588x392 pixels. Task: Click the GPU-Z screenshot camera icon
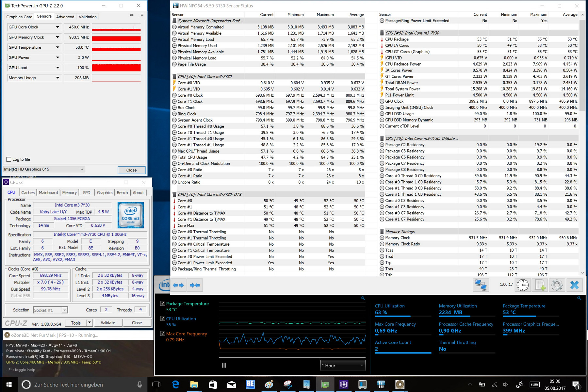point(132,15)
